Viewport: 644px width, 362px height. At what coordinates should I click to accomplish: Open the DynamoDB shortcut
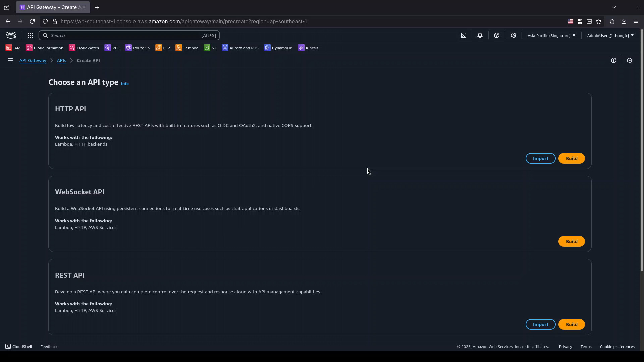(278, 48)
